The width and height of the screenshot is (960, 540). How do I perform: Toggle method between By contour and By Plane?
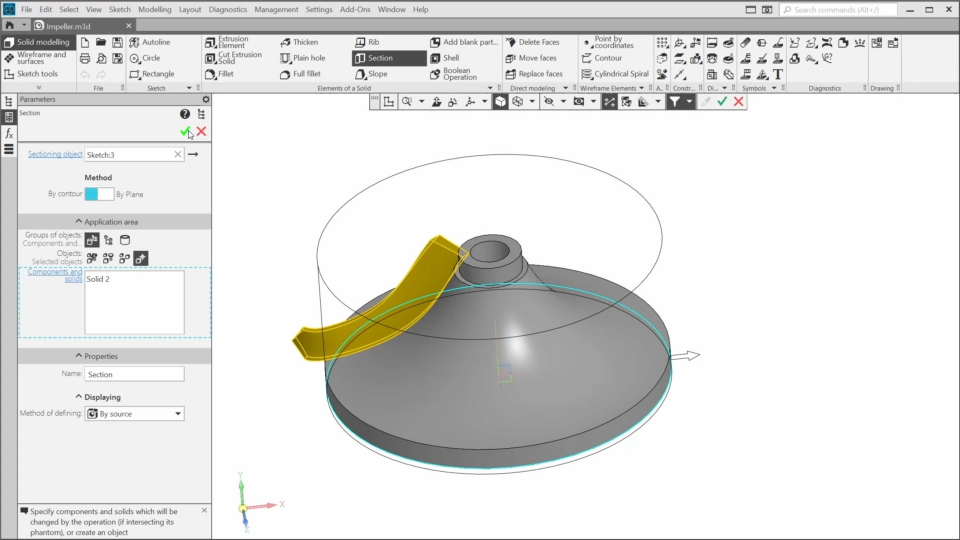99,194
